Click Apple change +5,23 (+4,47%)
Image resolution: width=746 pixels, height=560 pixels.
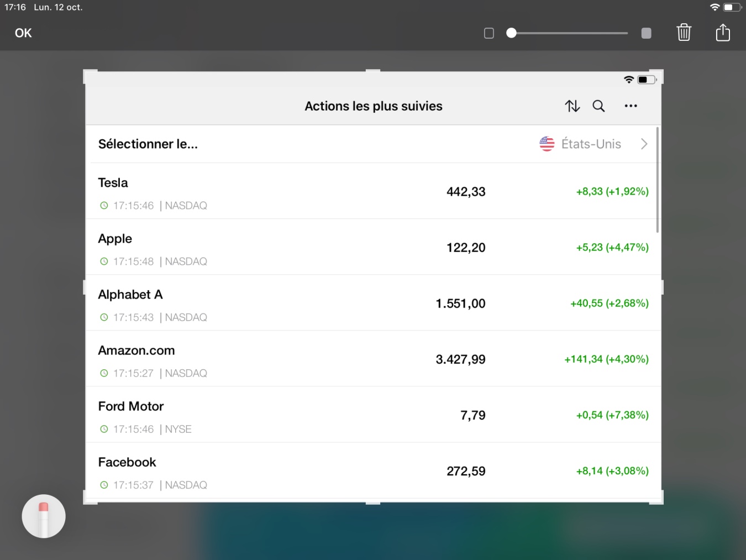612,247
